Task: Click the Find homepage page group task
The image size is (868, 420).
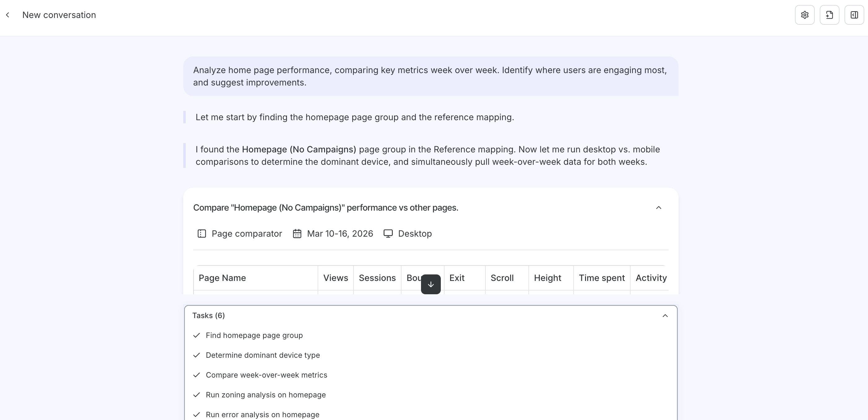Action: click(x=254, y=335)
